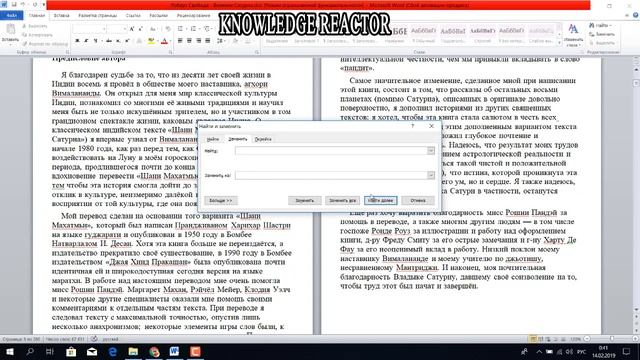
Task: Open File Explorer from the taskbar
Action: [133, 351]
